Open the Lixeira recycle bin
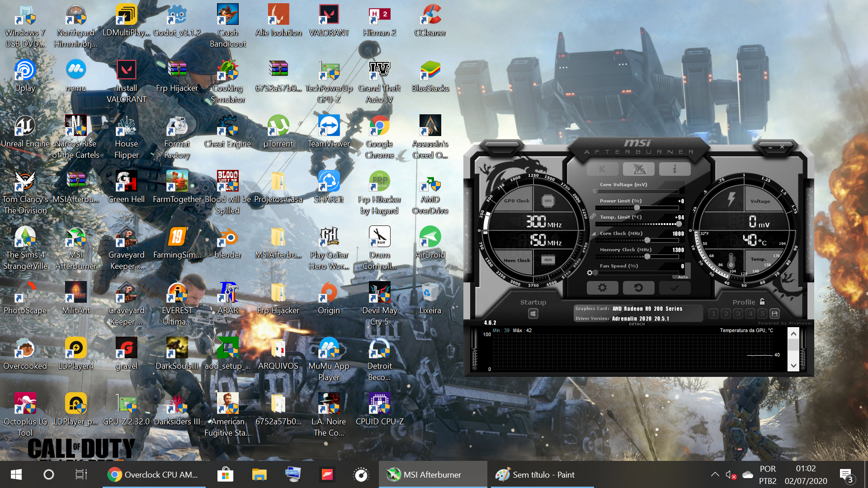The image size is (868, 488). pos(430,299)
